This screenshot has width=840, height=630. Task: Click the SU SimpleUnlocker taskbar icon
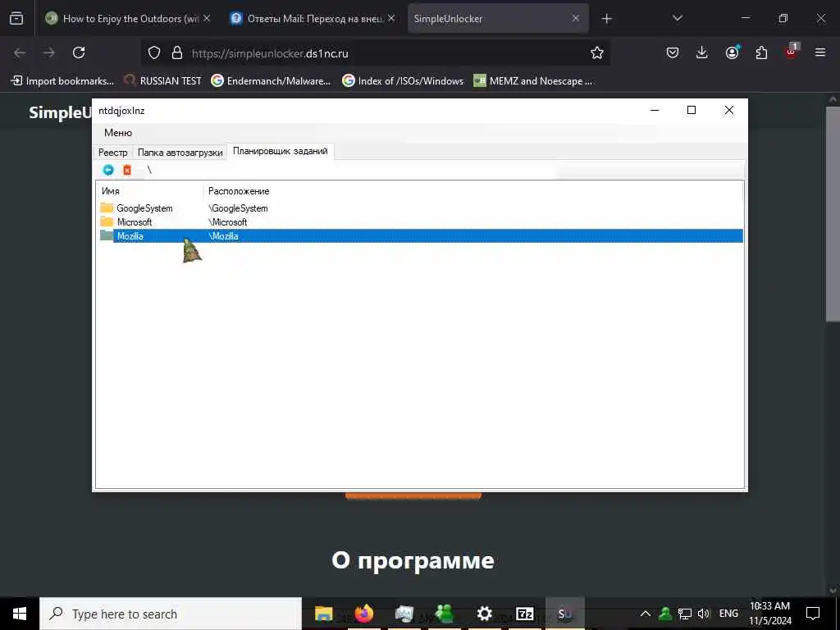tap(564, 614)
